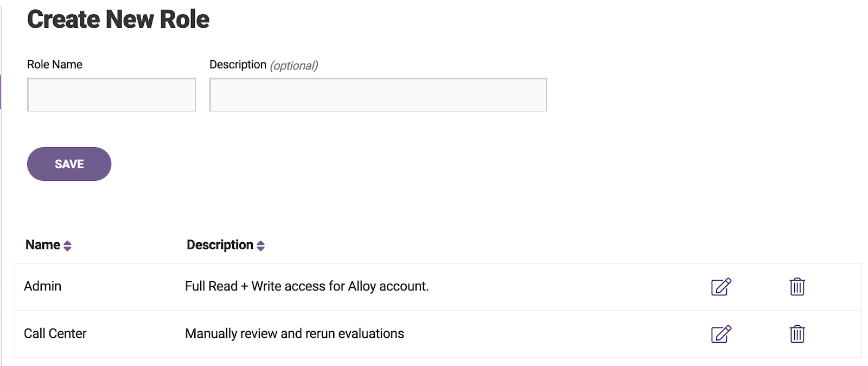The height and width of the screenshot is (366, 868).
Task: Sort roles by Description arrows
Action: [260, 246]
